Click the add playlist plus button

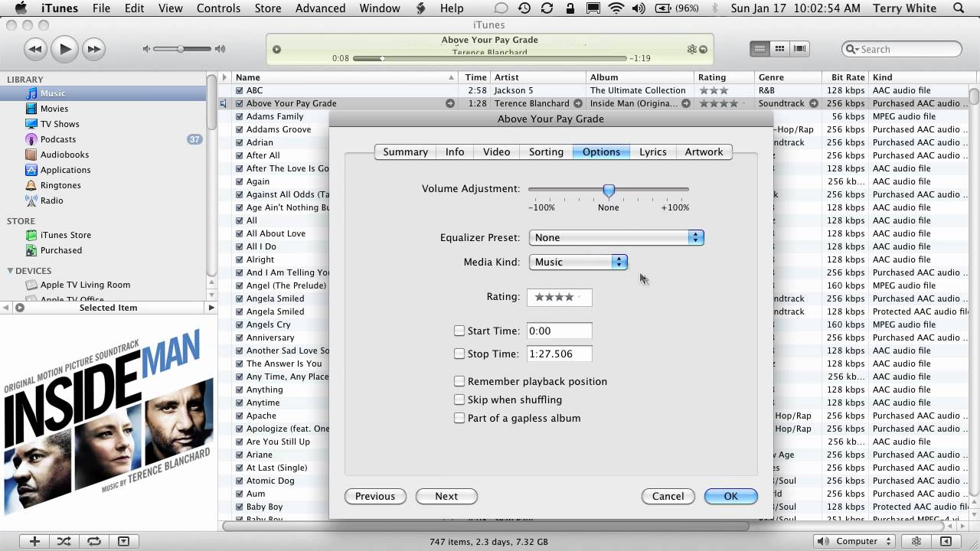[x=34, y=541]
